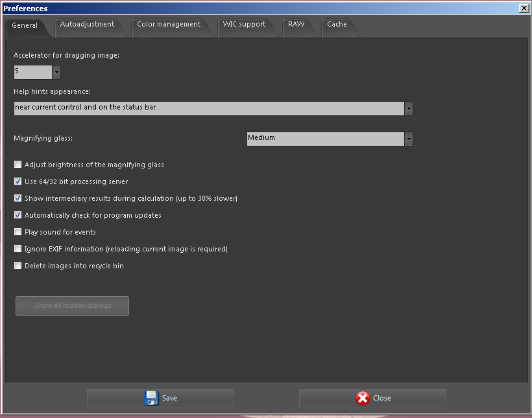Click the accelerator value field showing 5
The image size is (532, 418).
[x=33, y=72]
